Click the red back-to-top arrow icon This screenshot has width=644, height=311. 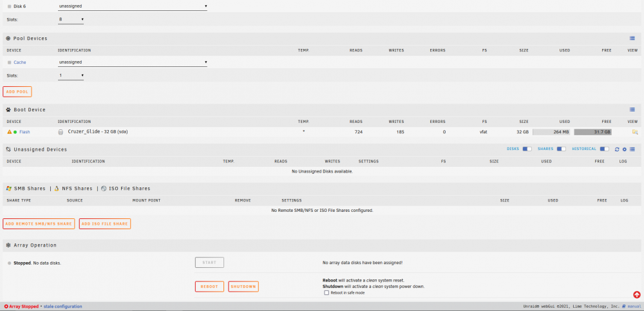coord(637,294)
